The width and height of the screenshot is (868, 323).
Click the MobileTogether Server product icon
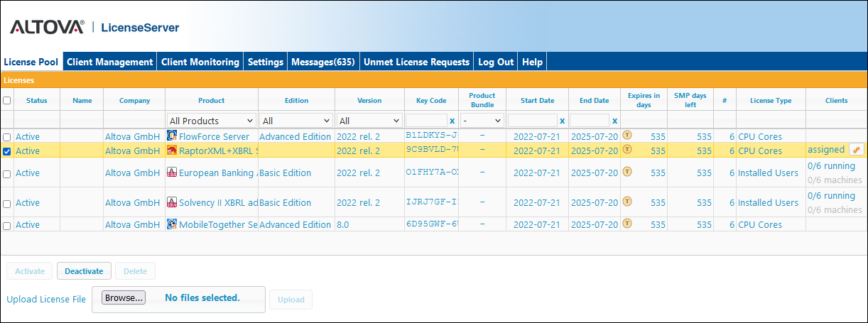click(x=171, y=224)
